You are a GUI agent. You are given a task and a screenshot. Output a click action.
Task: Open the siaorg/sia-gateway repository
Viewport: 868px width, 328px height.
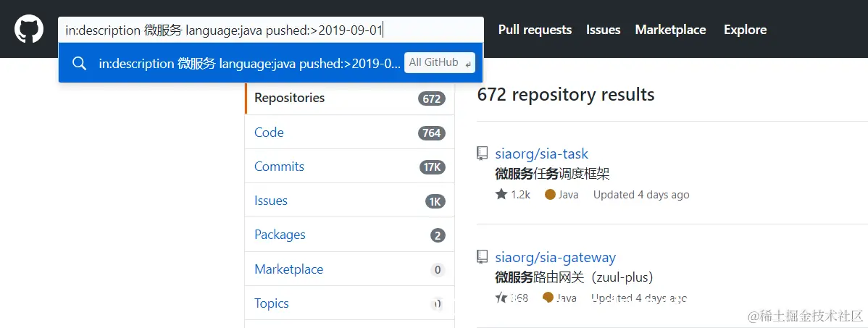tap(555, 257)
